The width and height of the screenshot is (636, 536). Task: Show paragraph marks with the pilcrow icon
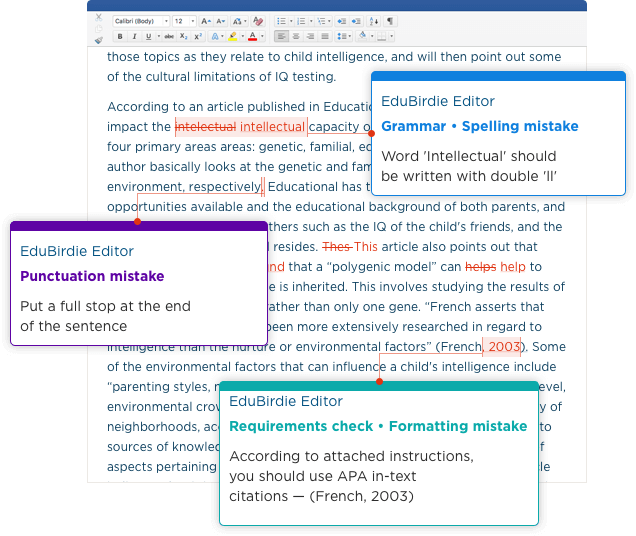pyautogui.click(x=389, y=21)
